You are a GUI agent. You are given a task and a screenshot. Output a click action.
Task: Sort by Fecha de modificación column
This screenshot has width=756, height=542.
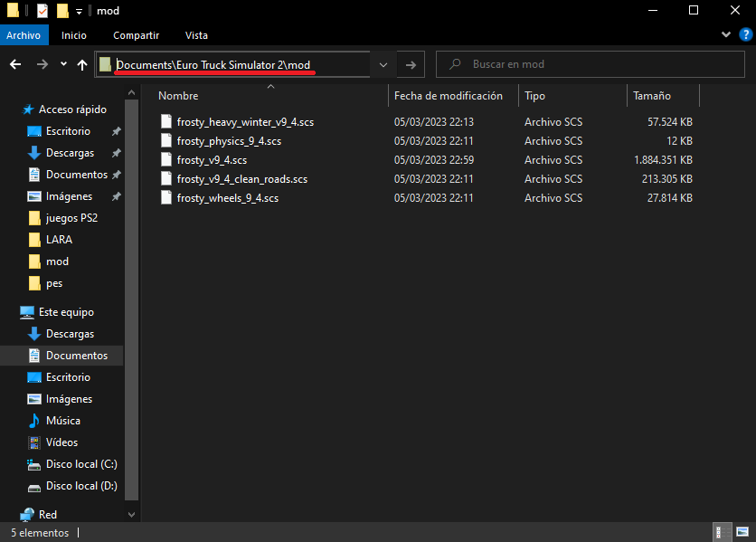click(448, 96)
